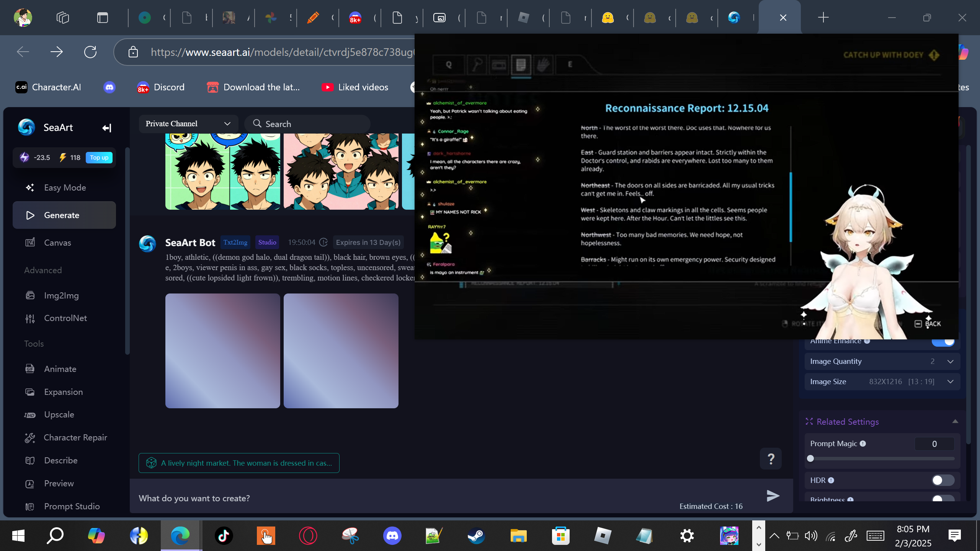The width and height of the screenshot is (980, 551).
Task: Collapse the Related Settings section
Action: (955, 421)
